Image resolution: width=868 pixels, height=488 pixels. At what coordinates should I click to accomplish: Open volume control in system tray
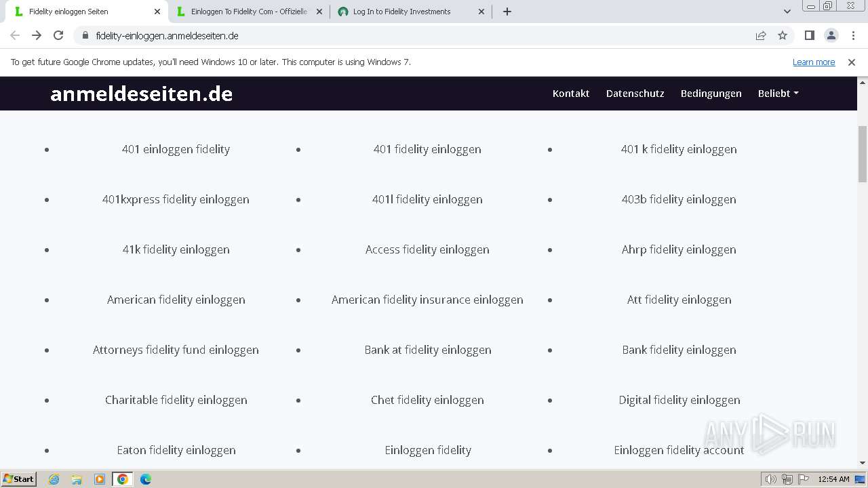click(x=771, y=479)
